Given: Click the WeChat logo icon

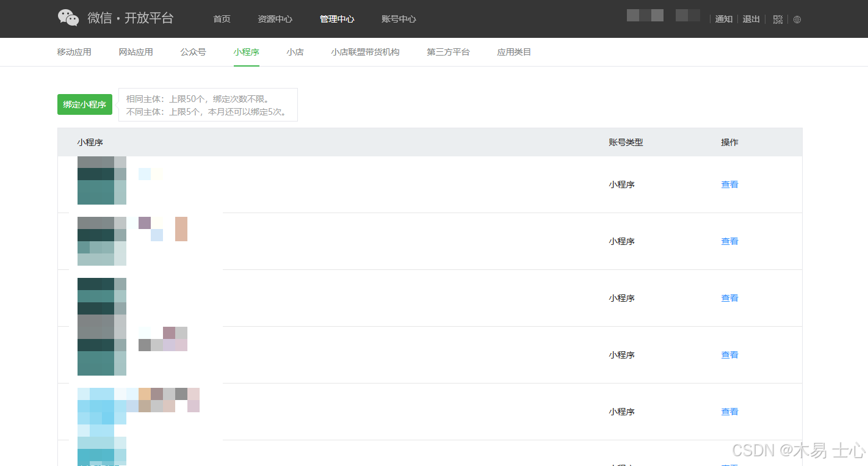Looking at the screenshot, I should point(68,18).
